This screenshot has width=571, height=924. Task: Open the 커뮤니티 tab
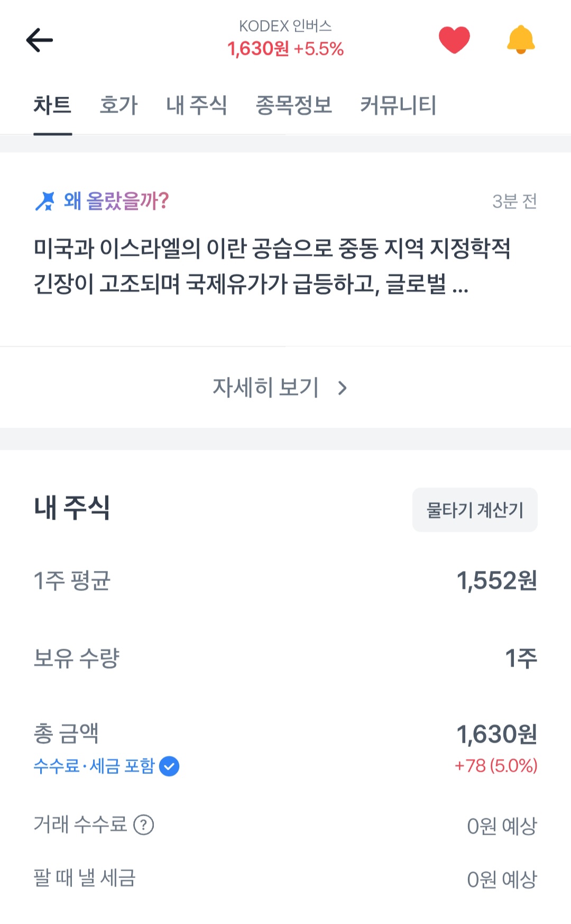(398, 105)
